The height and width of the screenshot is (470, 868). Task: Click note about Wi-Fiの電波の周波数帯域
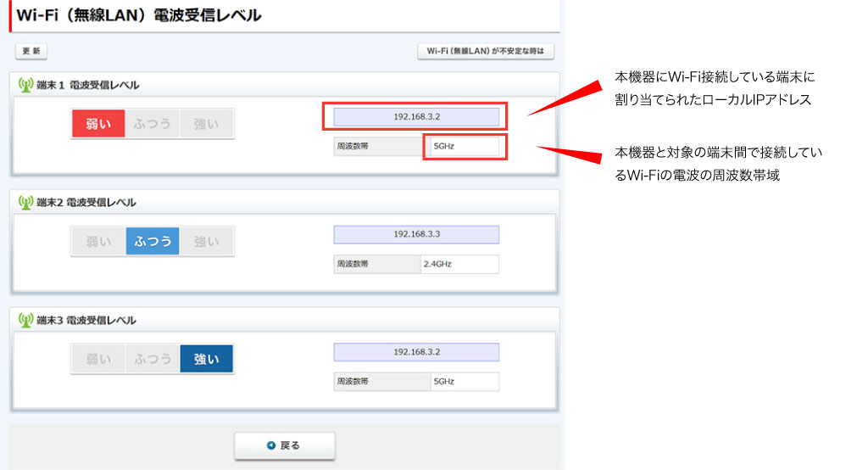pyautogui.click(x=719, y=164)
